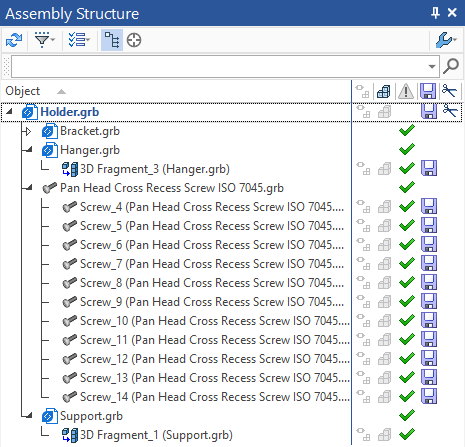Viewport: 465px width, 447px height.
Task: Click the scissors column header icon
Action: click(x=449, y=91)
